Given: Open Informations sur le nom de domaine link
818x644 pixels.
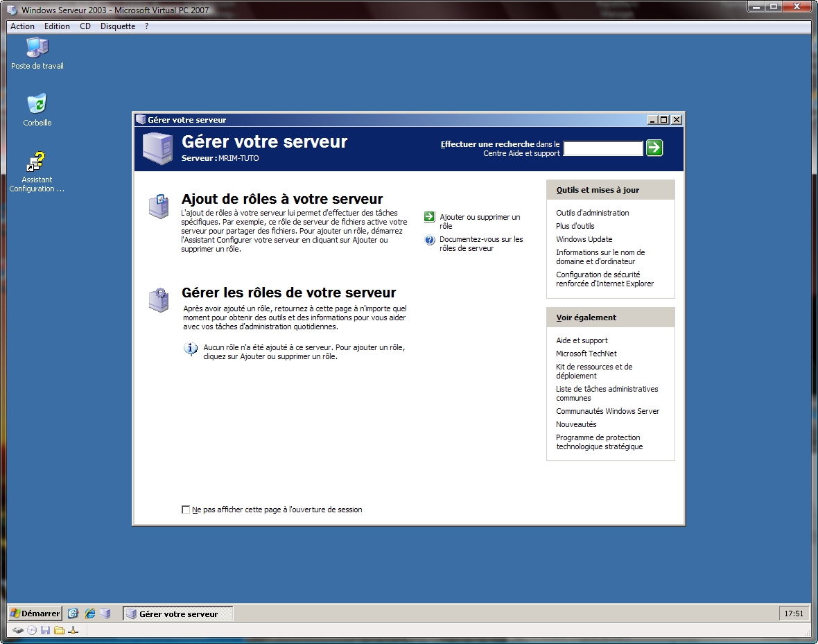Looking at the screenshot, I should tap(600, 256).
